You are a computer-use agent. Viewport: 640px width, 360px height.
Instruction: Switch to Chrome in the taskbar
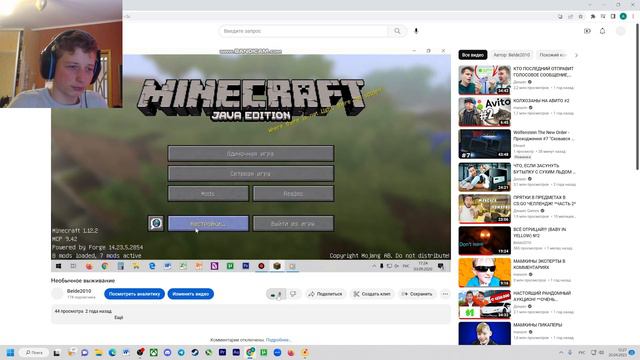pyautogui.click(x=250, y=352)
